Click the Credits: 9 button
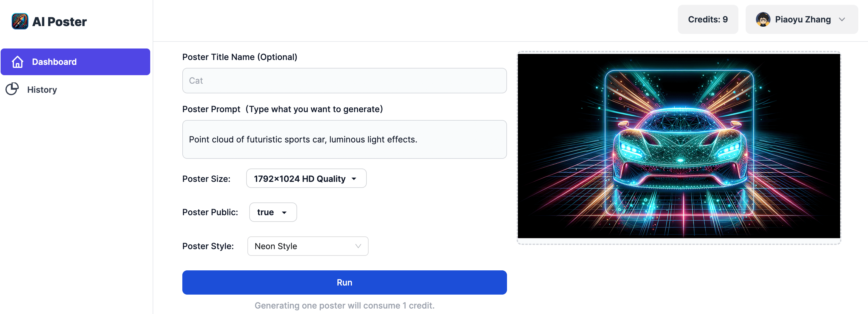Screen dimensions: 868x314 [707, 19]
